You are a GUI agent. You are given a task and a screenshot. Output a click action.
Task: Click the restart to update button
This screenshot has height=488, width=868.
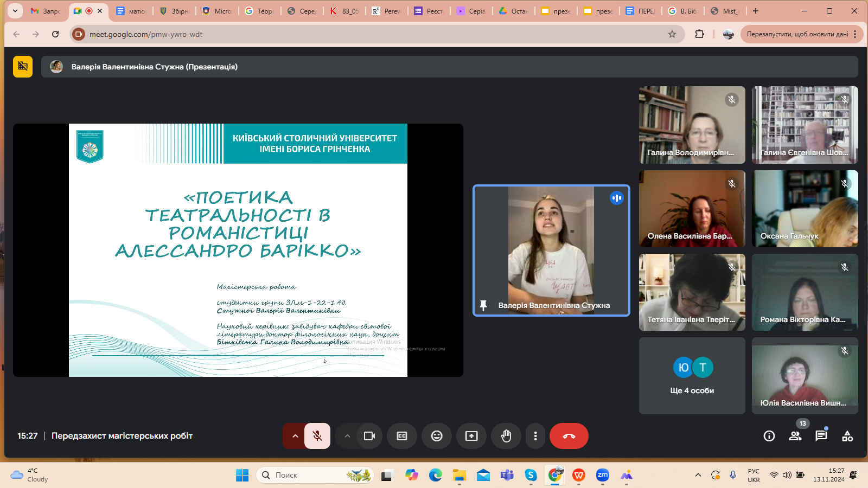(797, 34)
